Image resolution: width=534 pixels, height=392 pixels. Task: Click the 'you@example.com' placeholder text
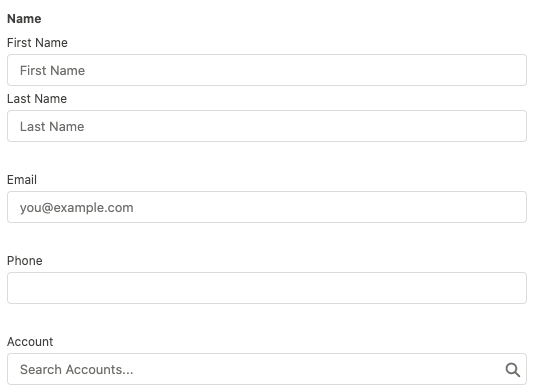click(x=77, y=208)
